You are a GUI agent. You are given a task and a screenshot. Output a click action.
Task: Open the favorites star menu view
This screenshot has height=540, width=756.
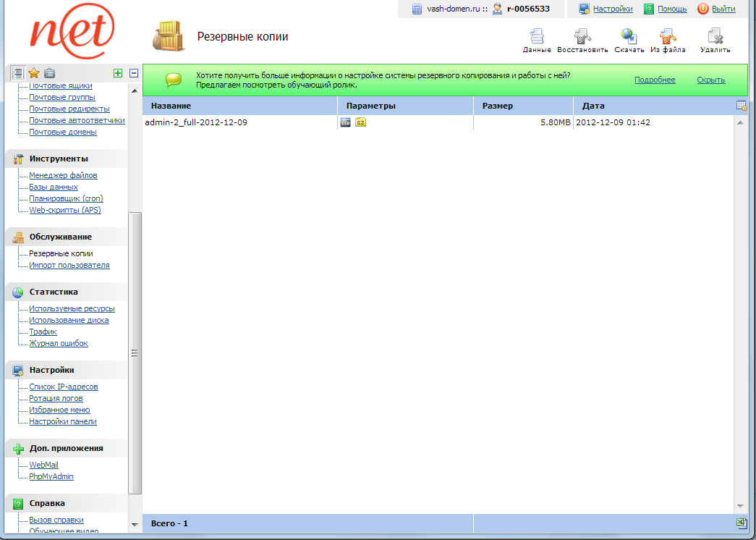tap(33, 73)
